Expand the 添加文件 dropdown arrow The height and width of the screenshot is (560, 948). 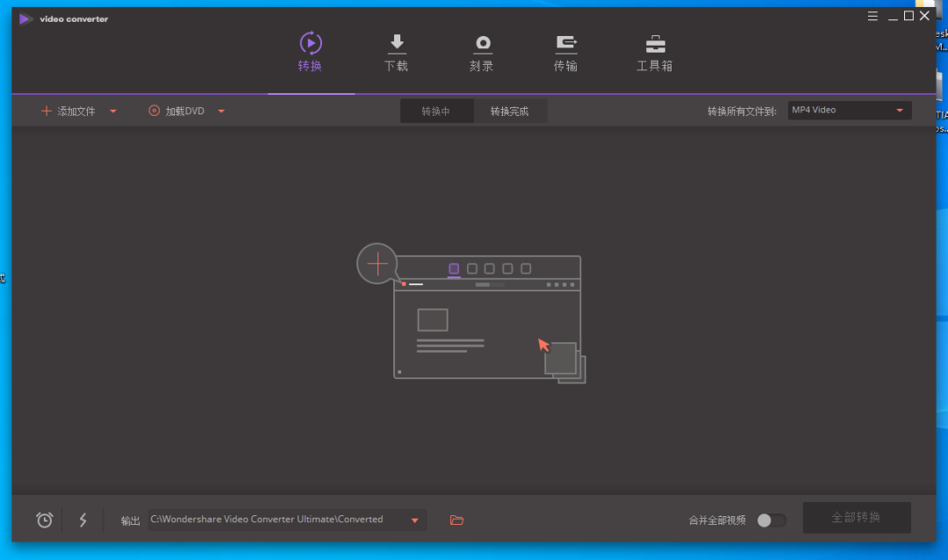[x=113, y=111]
